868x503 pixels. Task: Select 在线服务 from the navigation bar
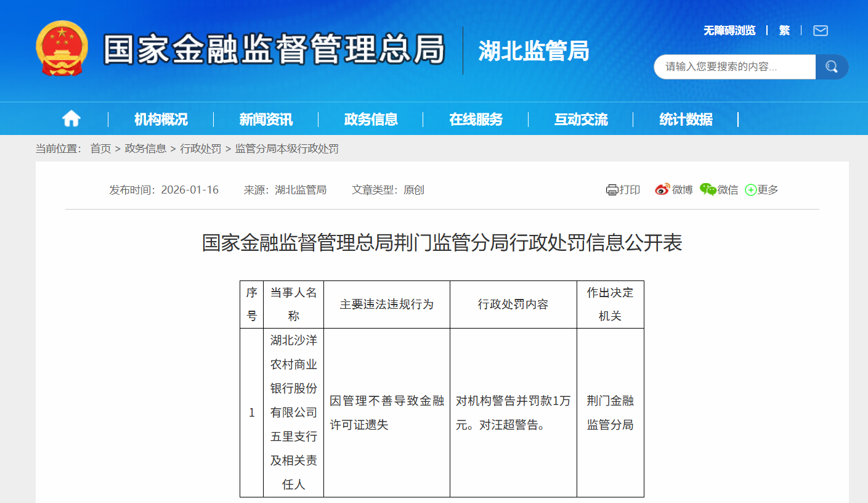click(x=476, y=118)
